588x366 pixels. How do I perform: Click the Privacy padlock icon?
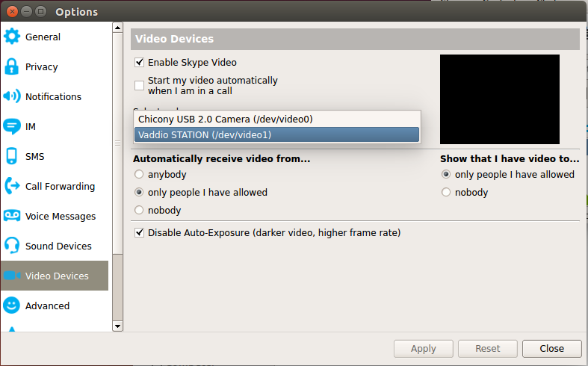pos(12,66)
